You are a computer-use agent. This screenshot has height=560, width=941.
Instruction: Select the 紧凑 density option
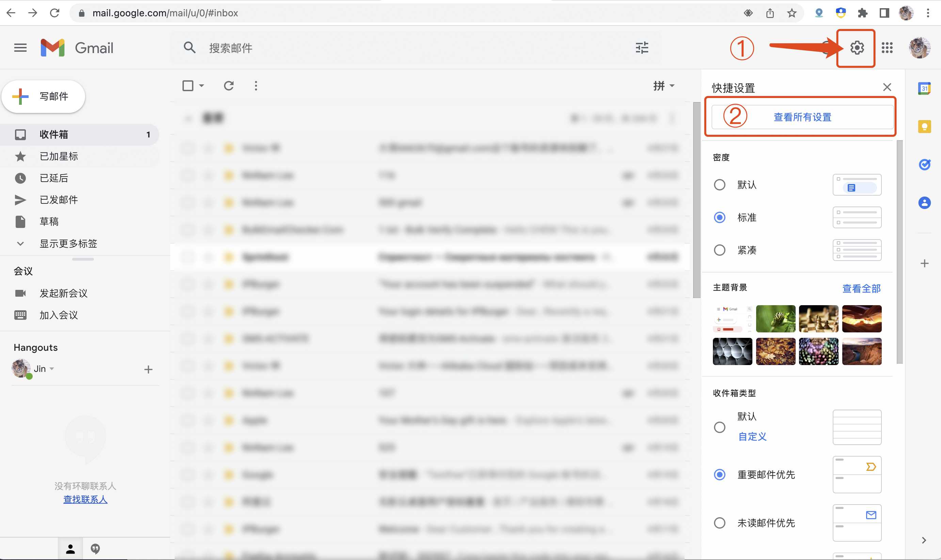[720, 250]
